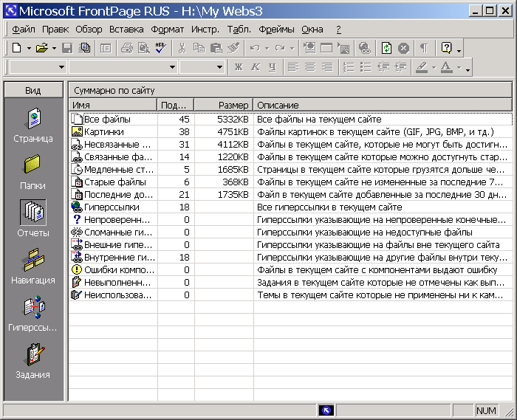Open the style combo box dropdown
Screen dimensions: 517x420
click(61, 67)
